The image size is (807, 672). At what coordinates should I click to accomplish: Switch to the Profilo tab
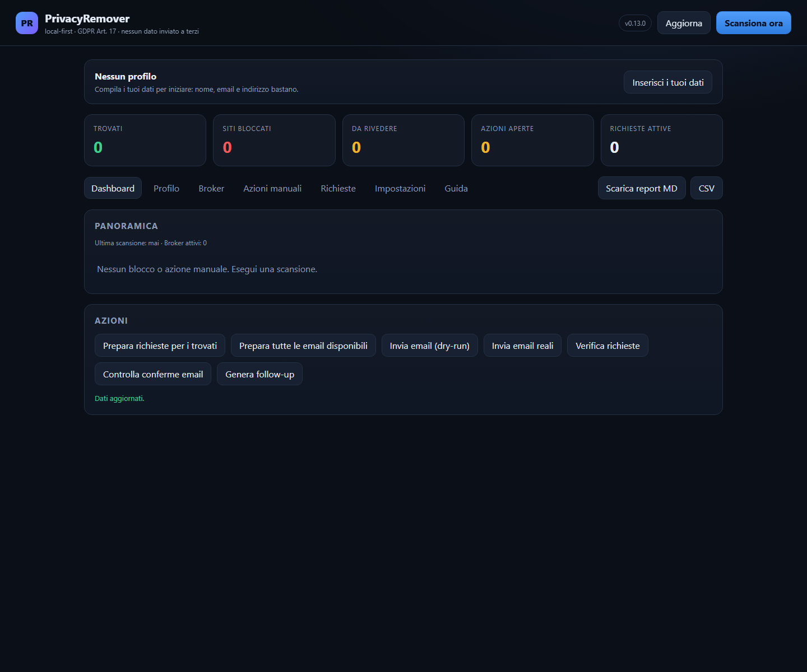click(166, 188)
